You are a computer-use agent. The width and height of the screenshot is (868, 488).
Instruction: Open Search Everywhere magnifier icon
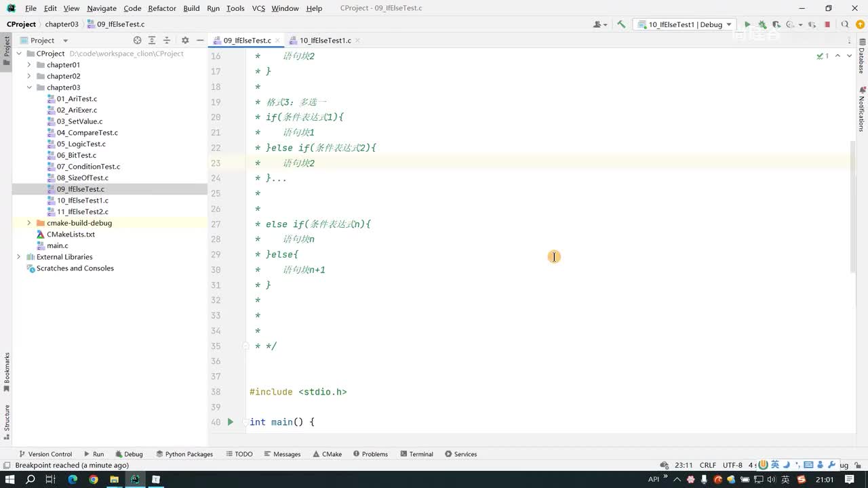pyautogui.click(x=845, y=24)
